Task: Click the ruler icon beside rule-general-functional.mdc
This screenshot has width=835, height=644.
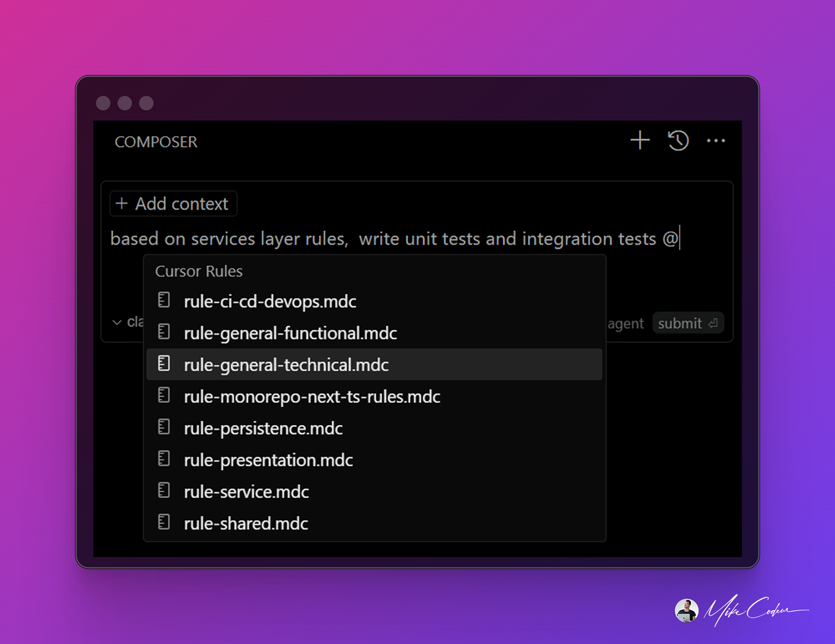Action: 164,332
